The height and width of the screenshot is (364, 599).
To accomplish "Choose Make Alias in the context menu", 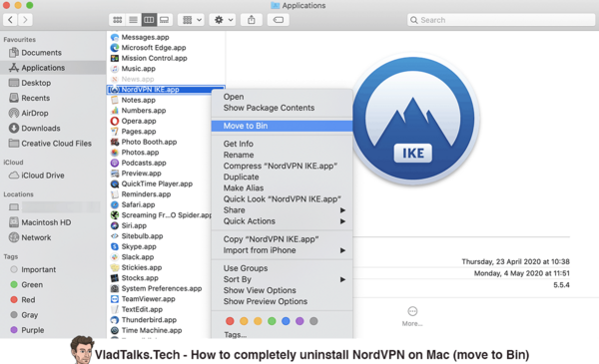I will point(282,188).
